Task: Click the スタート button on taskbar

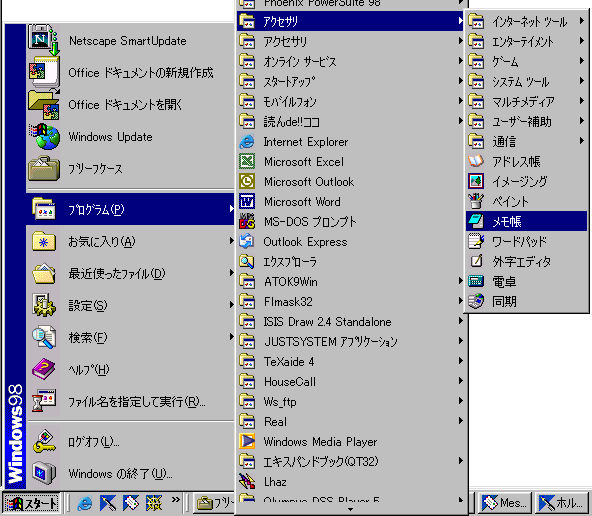Action: click(x=31, y=503)
